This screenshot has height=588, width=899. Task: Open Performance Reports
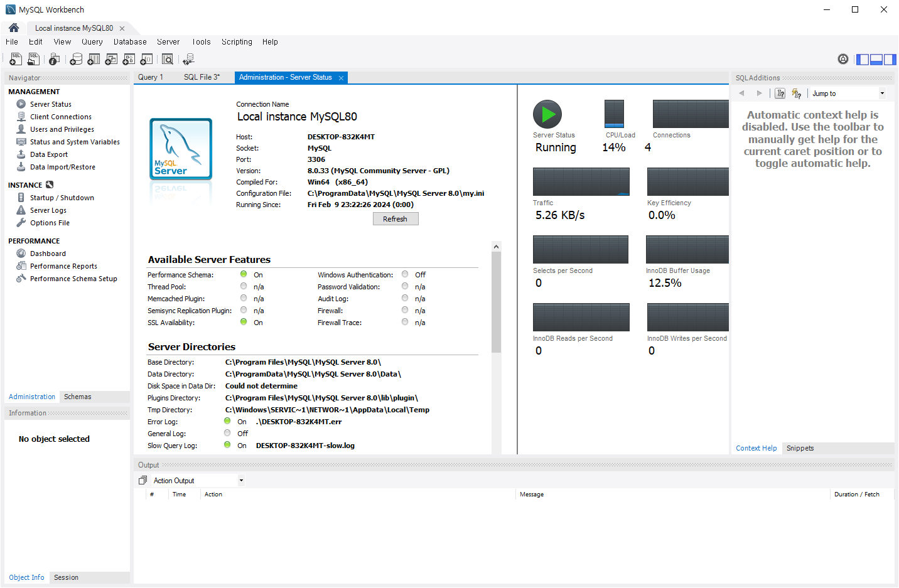[x=63, y=266]
